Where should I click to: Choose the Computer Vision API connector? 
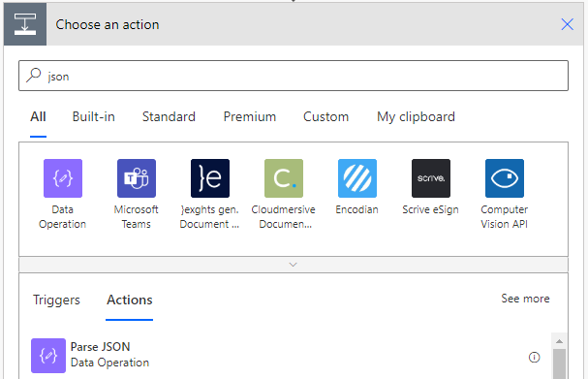(x=505, y=178)
